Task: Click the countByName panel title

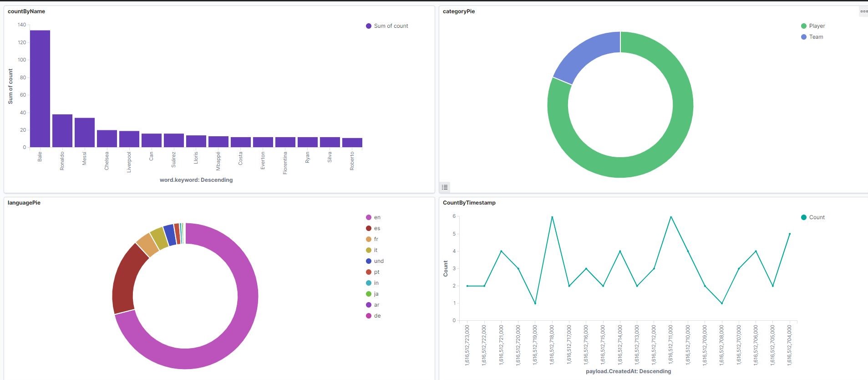Action: click(x=26, y=11)
